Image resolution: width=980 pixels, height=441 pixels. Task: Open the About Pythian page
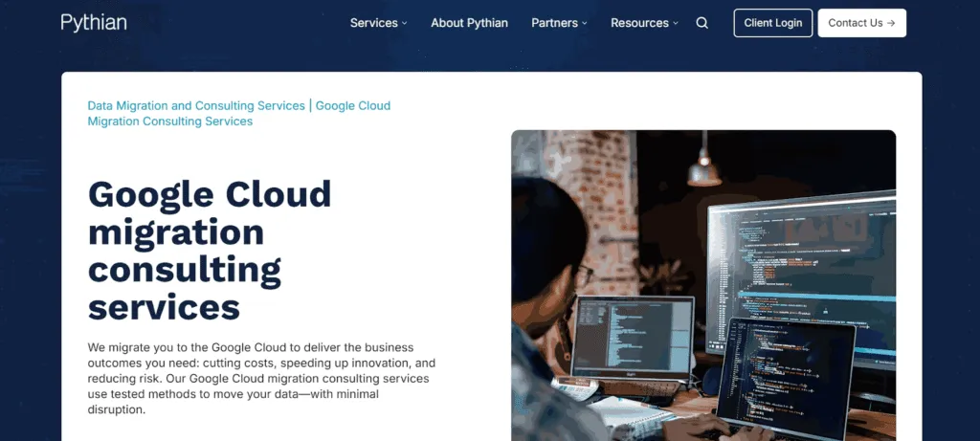pyautogui.click(x=469, y=23)
